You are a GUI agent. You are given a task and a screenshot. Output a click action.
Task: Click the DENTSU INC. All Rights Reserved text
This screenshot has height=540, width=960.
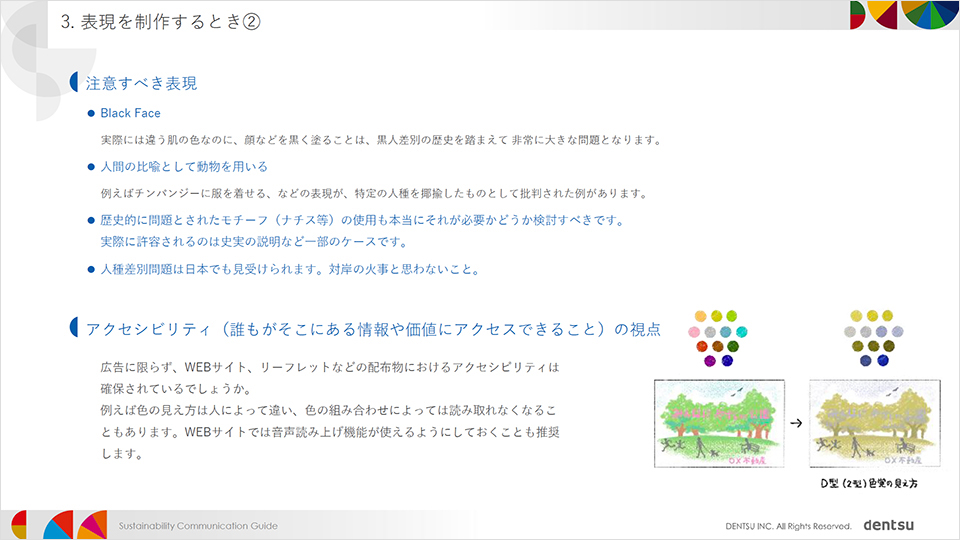tap(788, 525)
